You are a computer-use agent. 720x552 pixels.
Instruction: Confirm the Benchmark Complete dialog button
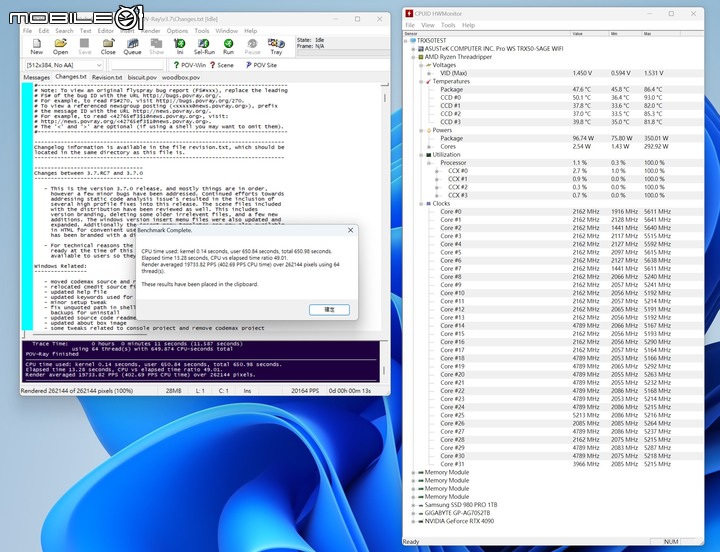click(x=329, y=310)
